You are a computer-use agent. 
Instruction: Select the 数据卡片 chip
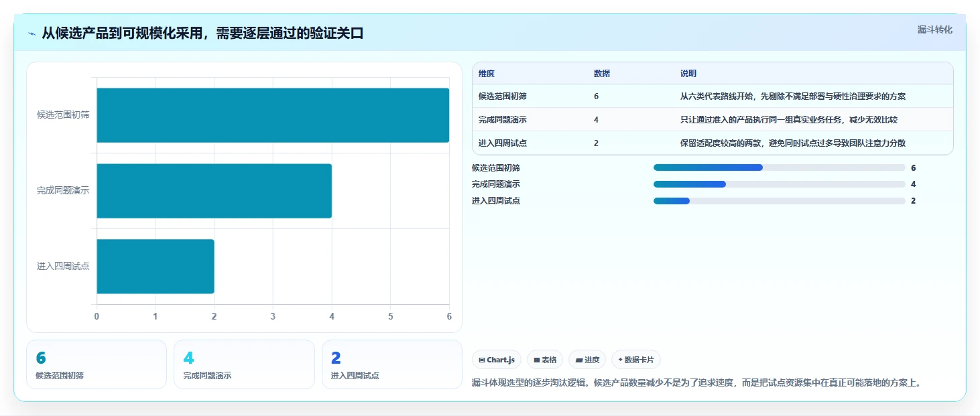[636, 360]
